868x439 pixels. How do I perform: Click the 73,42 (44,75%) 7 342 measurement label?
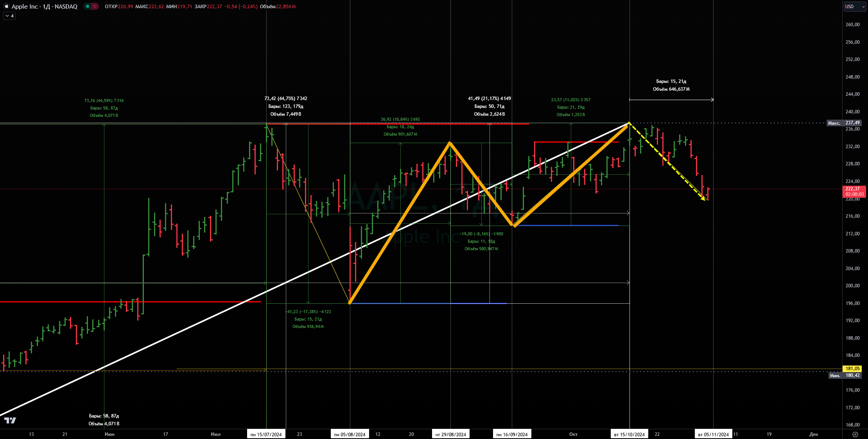click(x=286, y=99)
